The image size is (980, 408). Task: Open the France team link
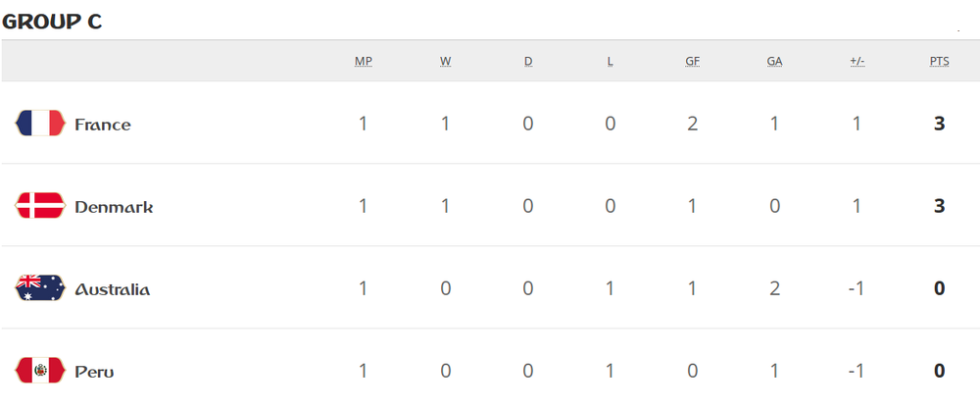click(103, 125)
